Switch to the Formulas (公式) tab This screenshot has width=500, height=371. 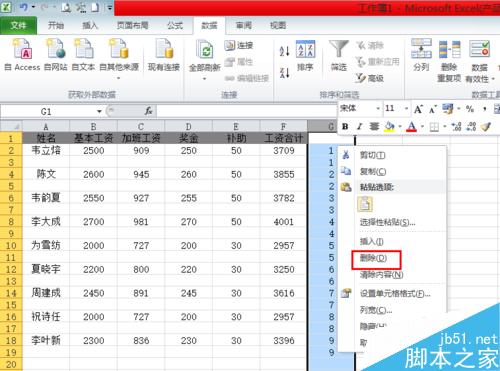tap(175, 25)
